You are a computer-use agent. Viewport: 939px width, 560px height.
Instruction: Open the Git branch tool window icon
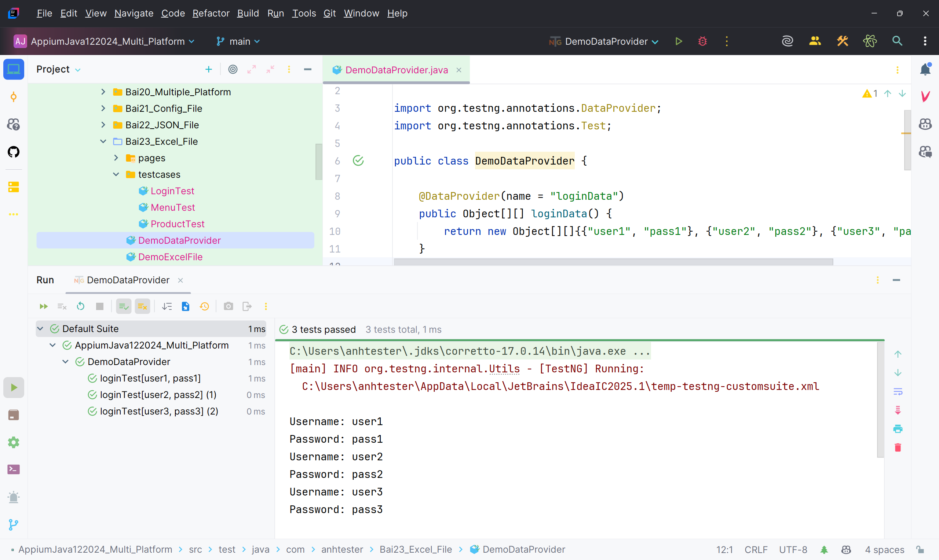point(14,524)
